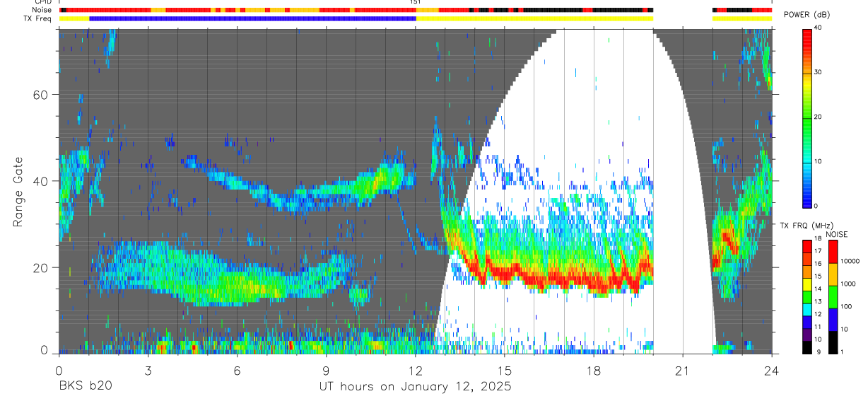Click the yellow 14–15 MHz segment in TX FRQ legend
The width and height of the screenshot is (868, 401).
click(x=807, y=284)
